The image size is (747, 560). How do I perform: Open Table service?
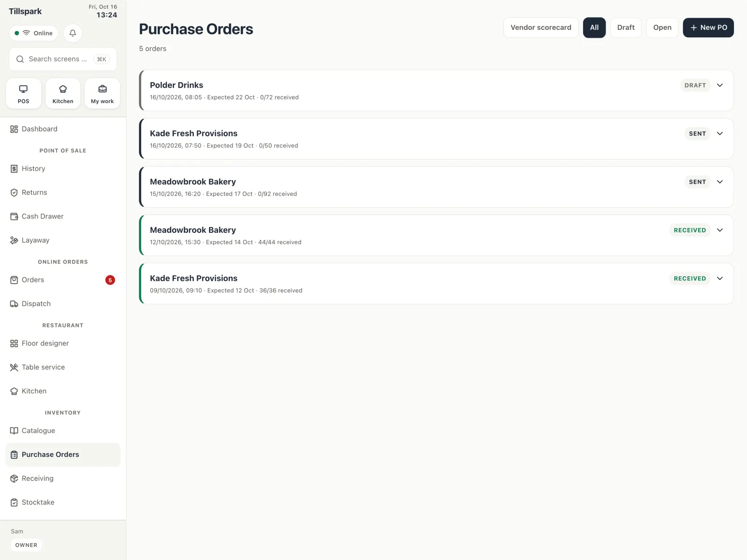click(63, 367)
